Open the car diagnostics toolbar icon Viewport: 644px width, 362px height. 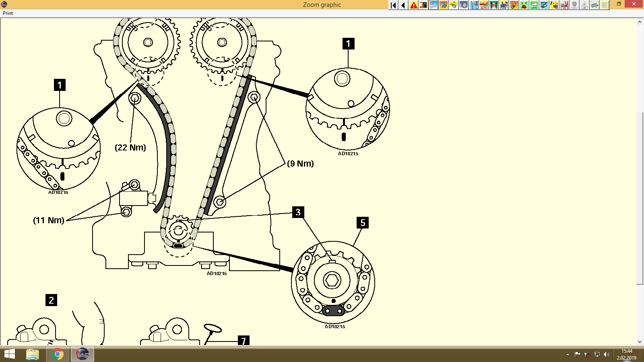(x=543, y=5)
